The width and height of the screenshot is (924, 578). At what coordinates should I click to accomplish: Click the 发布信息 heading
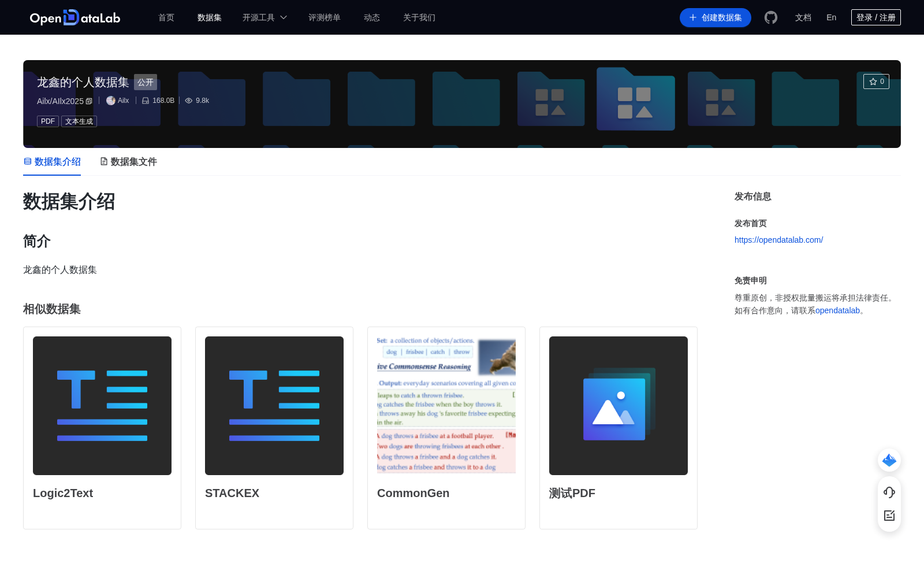pos(753,197)
